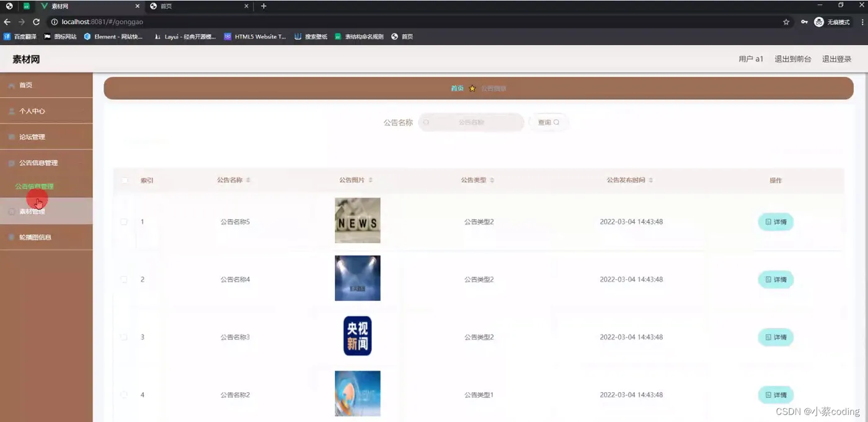Open a new browser tab
The width and height of the screenshot is (868, 422).
tap(263, 6)
